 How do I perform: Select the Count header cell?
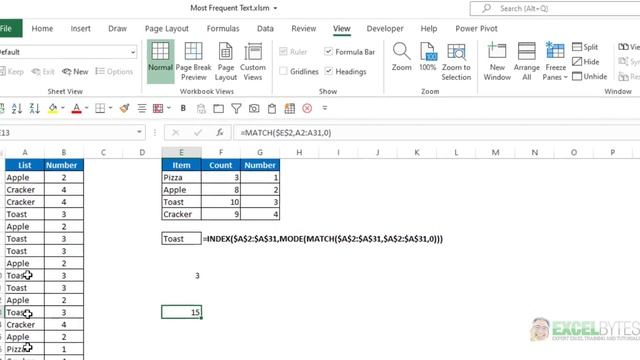pyautogui.click(x=221, y=165)
